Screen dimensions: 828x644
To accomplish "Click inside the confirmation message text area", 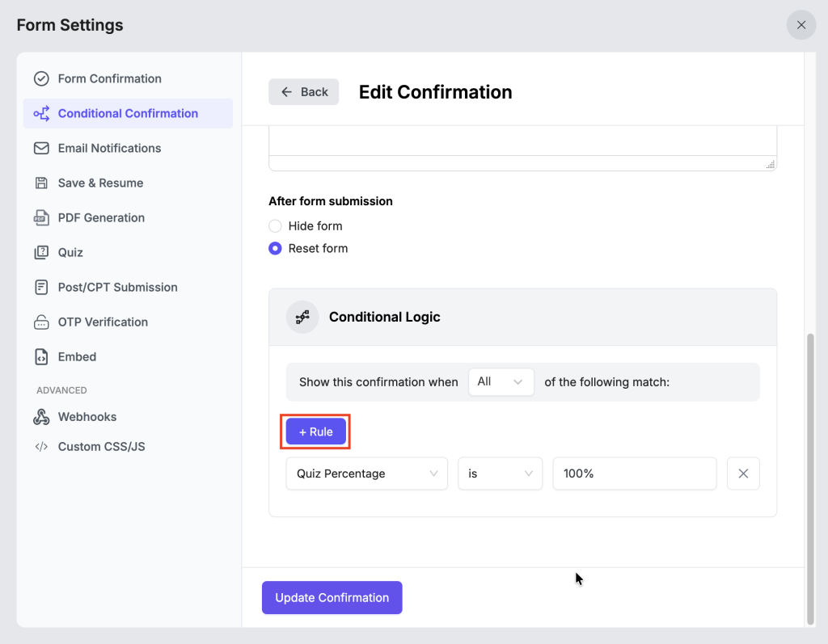I will 522,141.
